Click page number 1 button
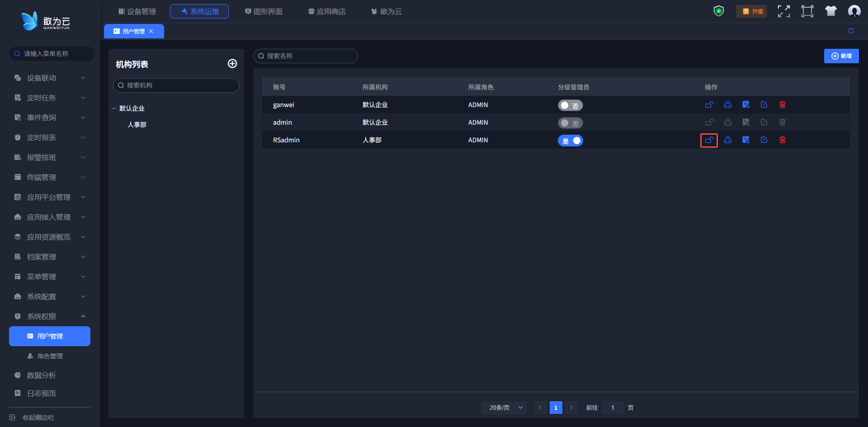 coord(556,408)
